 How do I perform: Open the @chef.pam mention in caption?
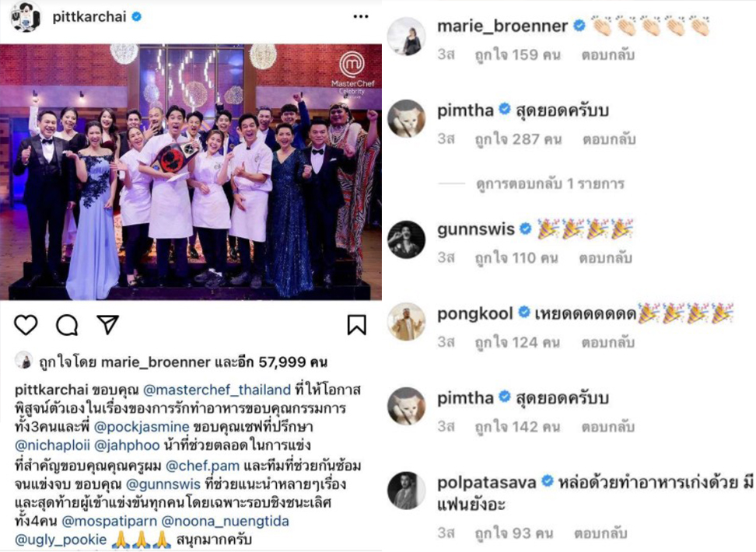pyautogui.click(x=202, y=466)
